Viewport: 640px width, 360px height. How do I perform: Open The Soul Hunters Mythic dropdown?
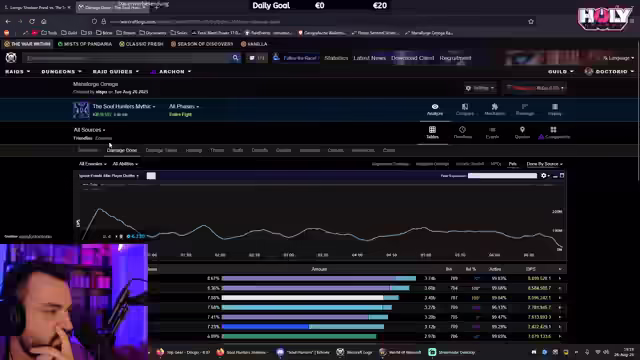(124, 106)
